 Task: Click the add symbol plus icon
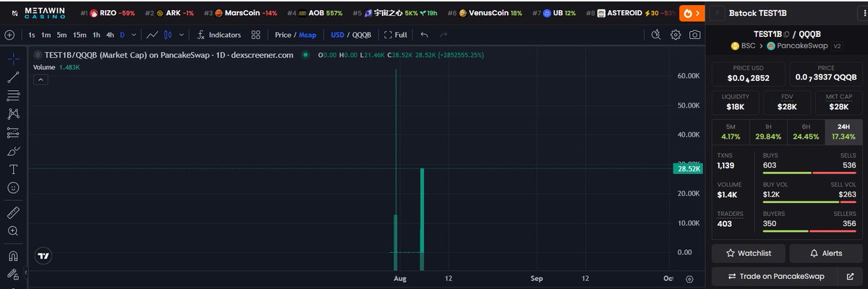click(9, 35)
